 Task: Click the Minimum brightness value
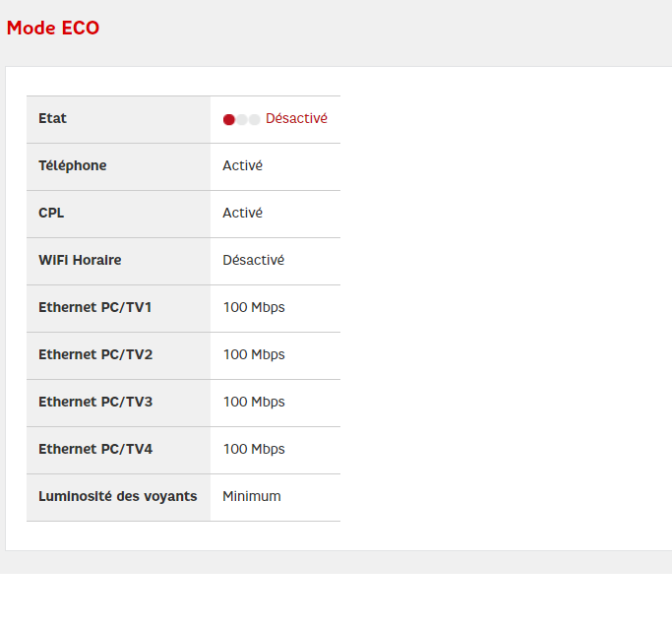pos(252,496)
